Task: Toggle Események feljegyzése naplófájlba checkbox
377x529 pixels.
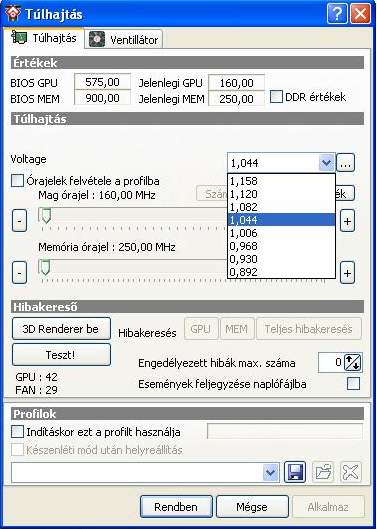Action: pyautogui.click(x=353, y=384)
